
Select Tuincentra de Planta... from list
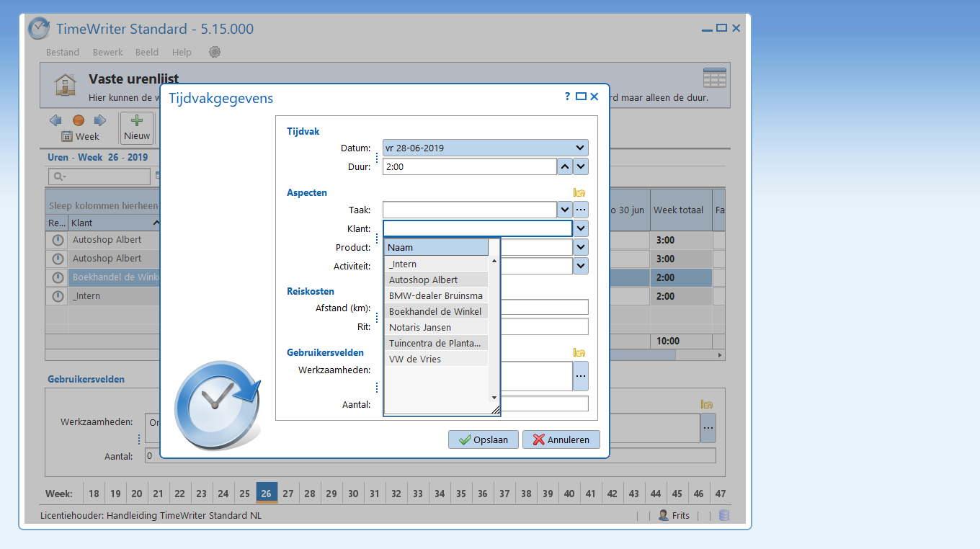click(x=437, y=343)
